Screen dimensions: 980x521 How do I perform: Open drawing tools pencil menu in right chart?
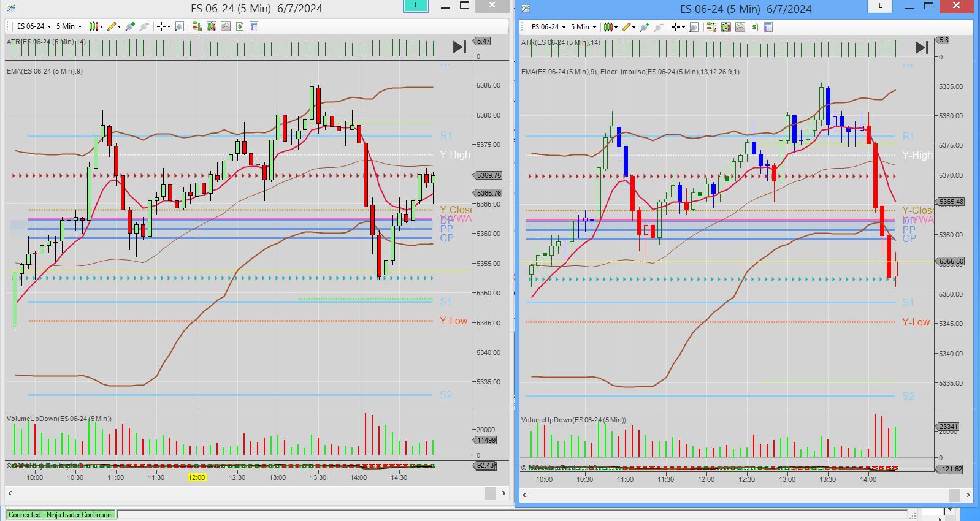(x=627, y=27)
